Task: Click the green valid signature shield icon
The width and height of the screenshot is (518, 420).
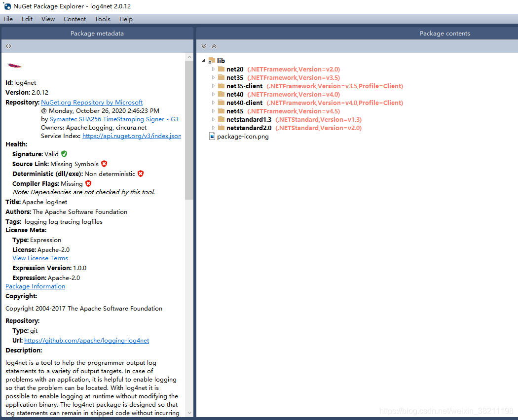Action: pyautogui.click(x=64, y=154)
